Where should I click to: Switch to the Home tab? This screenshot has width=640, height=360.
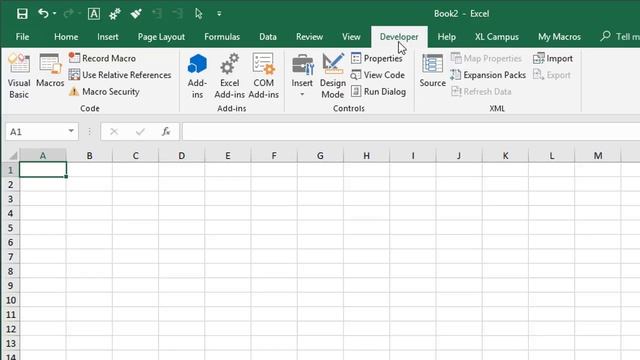(x=66, y=37)
